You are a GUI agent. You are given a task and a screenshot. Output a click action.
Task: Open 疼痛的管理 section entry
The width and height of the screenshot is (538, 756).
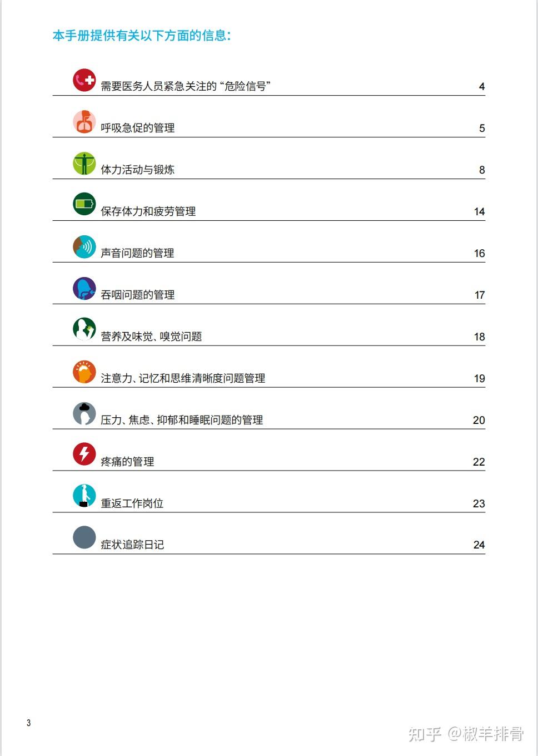click(x=127, y=462)
